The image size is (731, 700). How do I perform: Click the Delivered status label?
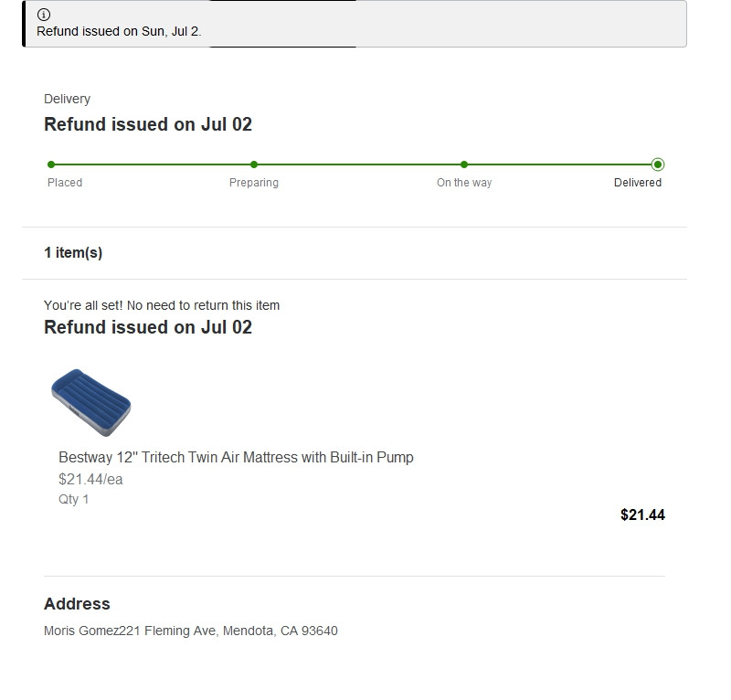click(x=637, y=183)
